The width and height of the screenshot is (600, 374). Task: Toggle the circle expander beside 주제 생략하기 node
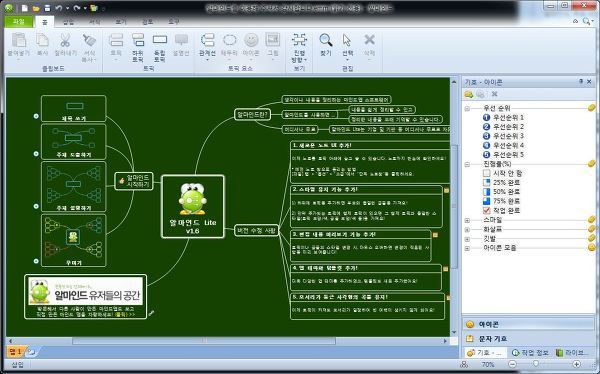(36, 206)
